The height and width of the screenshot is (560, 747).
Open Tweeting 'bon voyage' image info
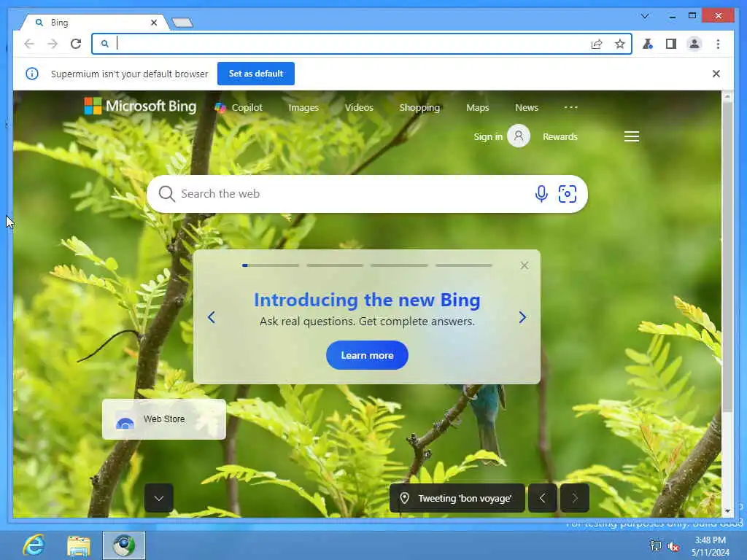(x=457, y=498)
